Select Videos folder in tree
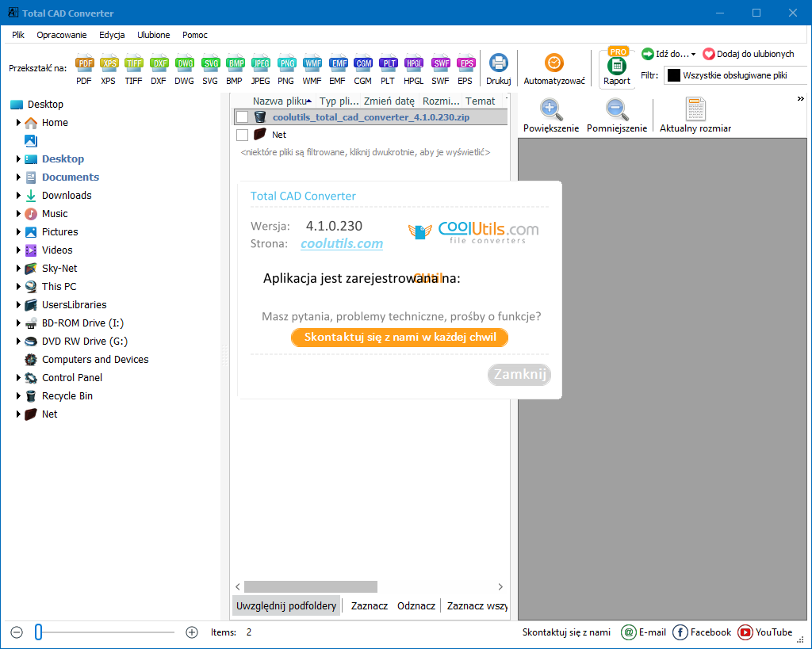812x649 pixels. [57, 250]
